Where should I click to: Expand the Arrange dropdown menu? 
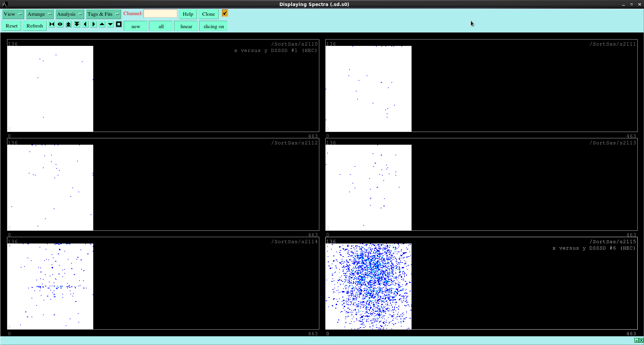pos(40,14)
